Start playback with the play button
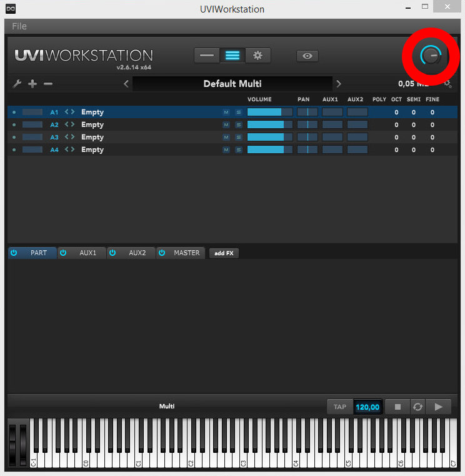Screen dimensions: 465x476 [439, 407]
